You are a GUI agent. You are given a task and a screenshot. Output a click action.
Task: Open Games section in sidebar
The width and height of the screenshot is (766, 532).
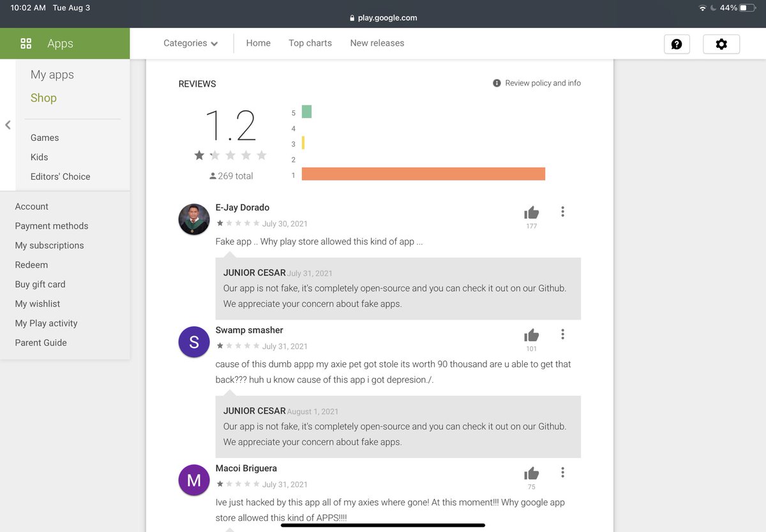click(45, 138)
